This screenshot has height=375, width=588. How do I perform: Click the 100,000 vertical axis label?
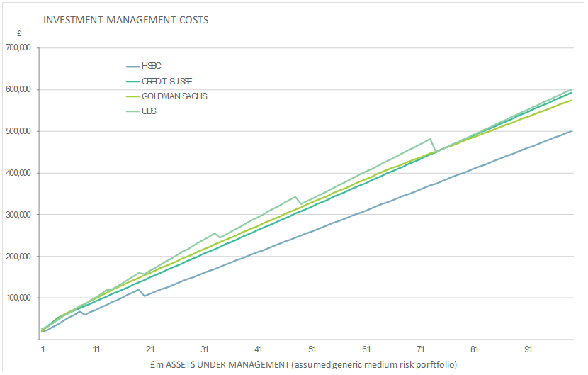(18, 298)
